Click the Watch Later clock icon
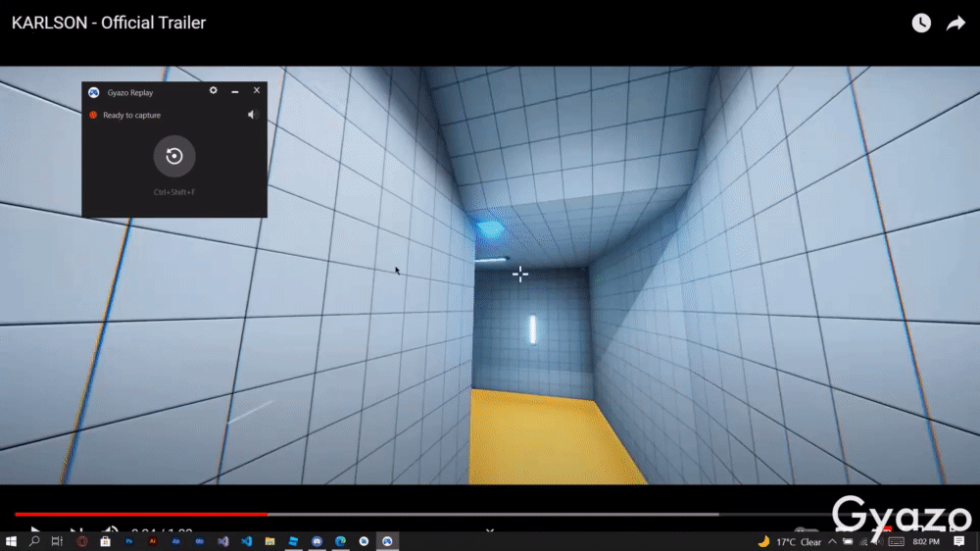This screenshot has height=551, width=980. (x=920, y=24)
